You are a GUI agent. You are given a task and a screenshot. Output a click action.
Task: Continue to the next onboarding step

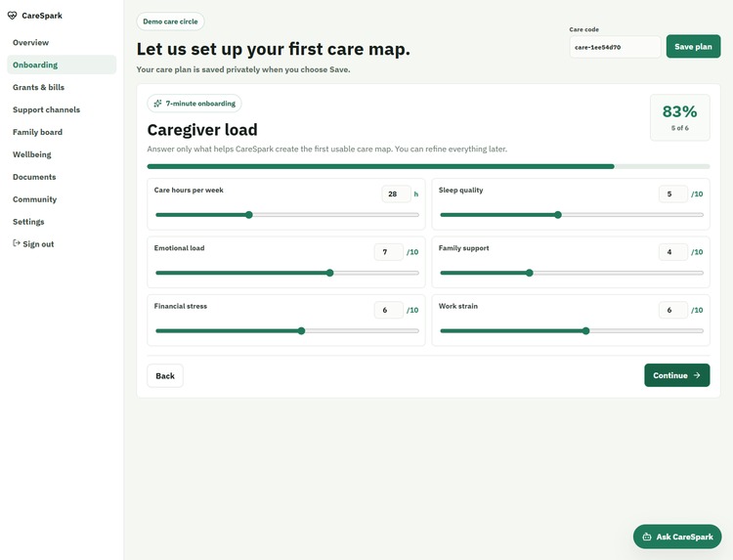point(677,375)
